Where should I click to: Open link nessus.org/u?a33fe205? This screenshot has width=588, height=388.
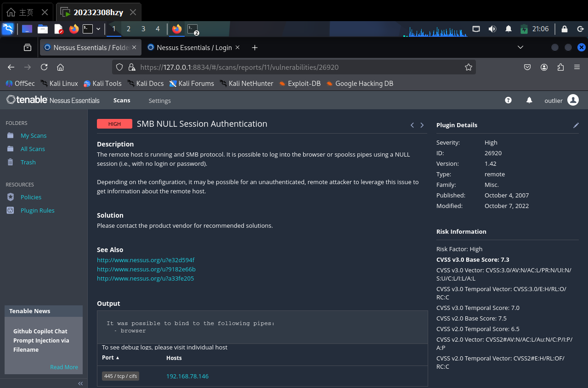145,278
